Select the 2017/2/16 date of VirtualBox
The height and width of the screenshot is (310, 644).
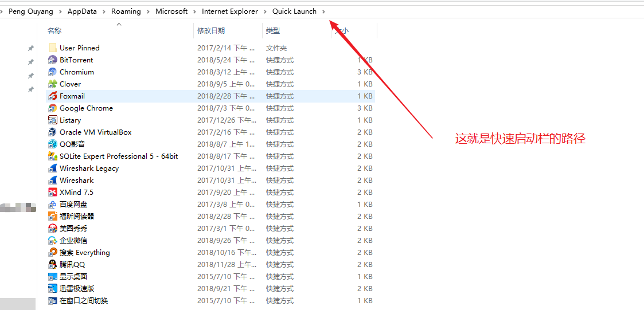(x=226, y=132)
